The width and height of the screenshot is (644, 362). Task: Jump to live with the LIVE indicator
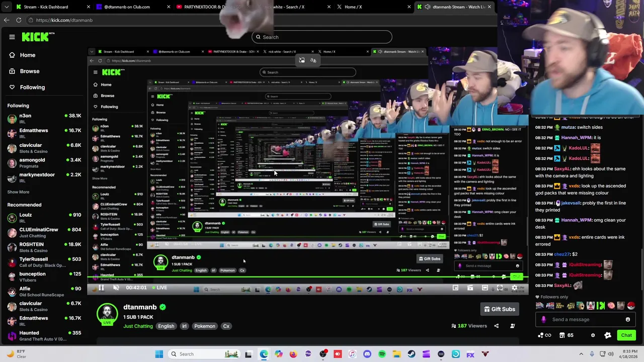(159, 288)
